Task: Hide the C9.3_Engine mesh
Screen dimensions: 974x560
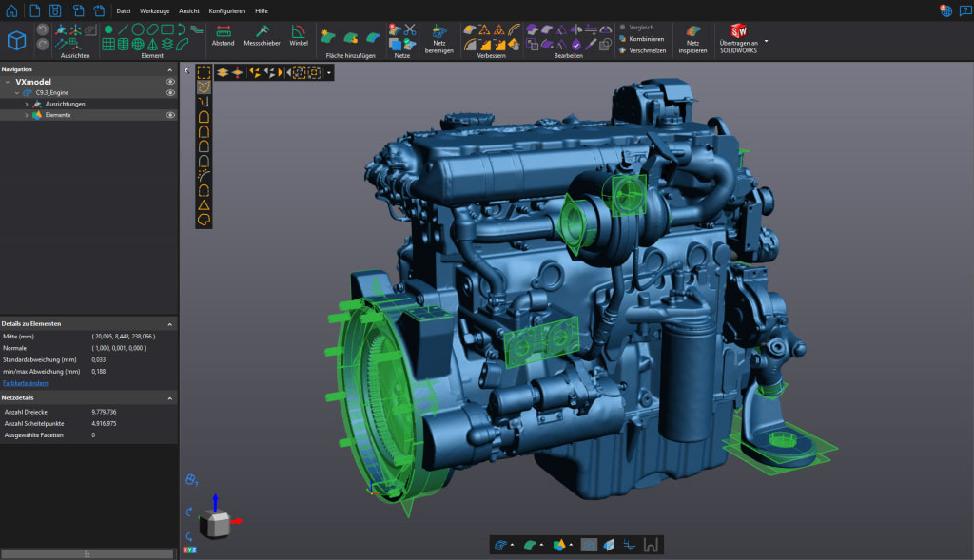Action: click(x=171, y=93)
